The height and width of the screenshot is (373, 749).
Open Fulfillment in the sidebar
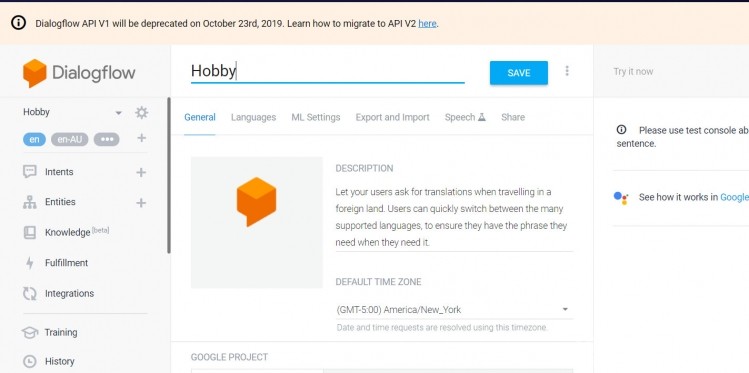tap(66, 263)
